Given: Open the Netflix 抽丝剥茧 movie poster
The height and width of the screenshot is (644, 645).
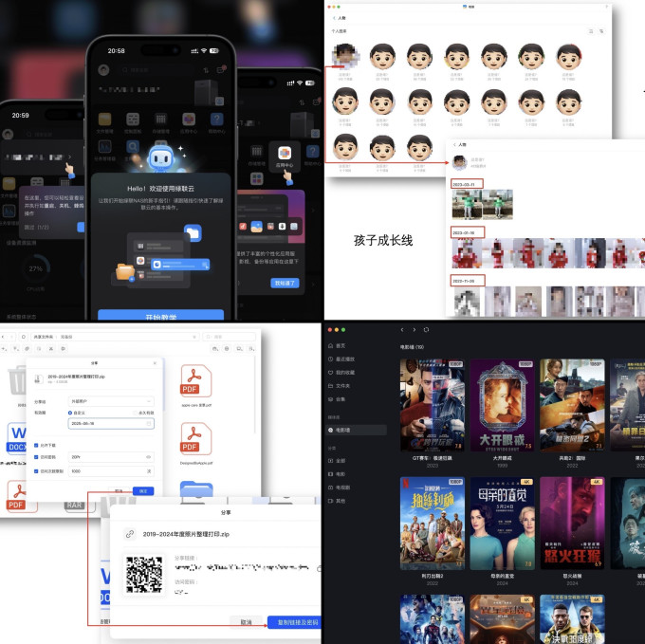Looking at the screenshot, I should [x=433, y=524].
